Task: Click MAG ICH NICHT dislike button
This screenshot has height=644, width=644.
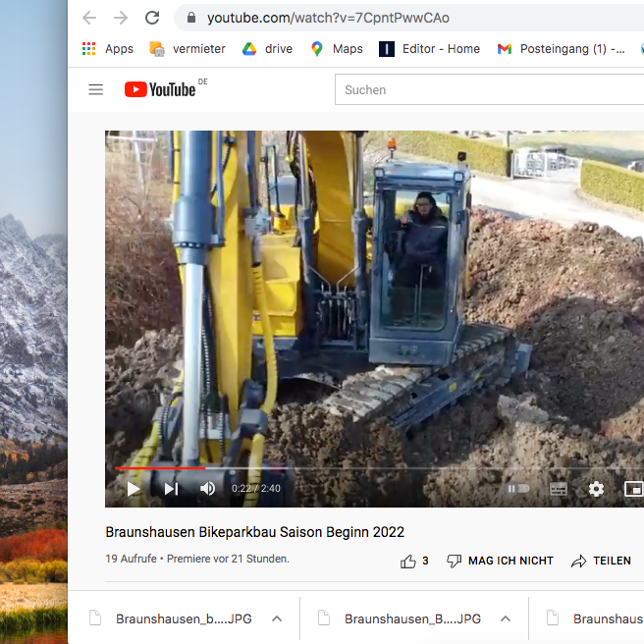Action: (x=500, y=561)
